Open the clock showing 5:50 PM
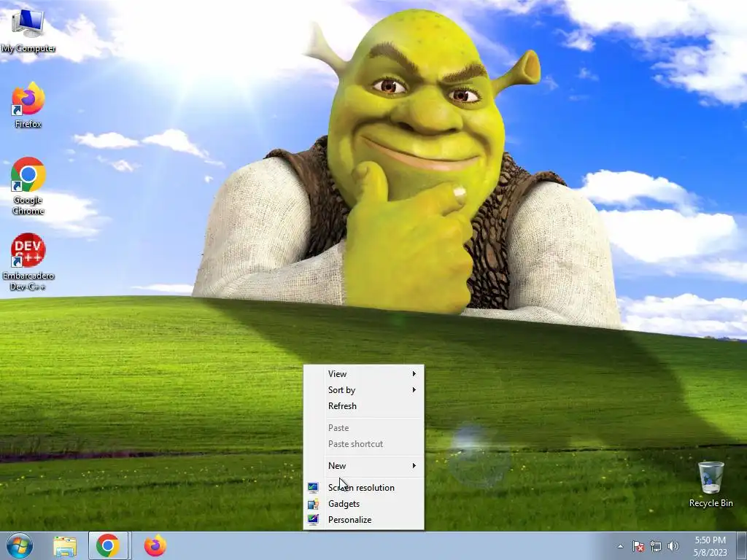Image resolution: width=747 pixels, height=560 pixels. pos(711,546)
